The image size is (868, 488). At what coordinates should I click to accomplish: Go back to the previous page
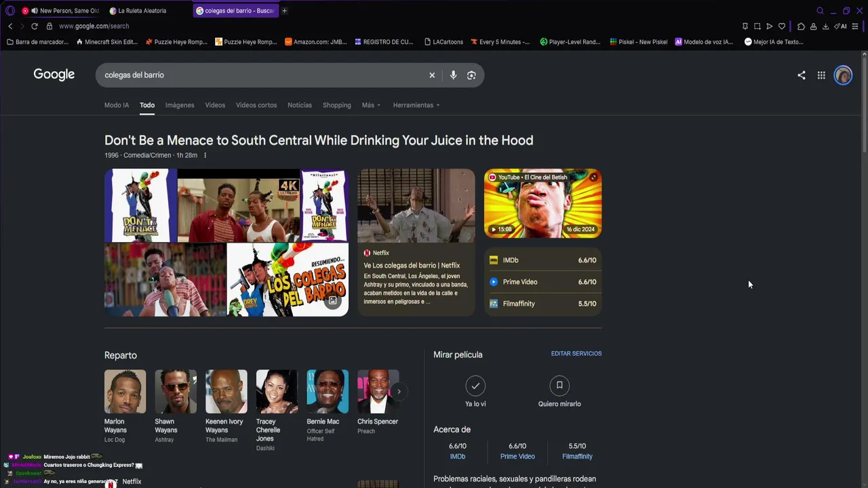coord(10,26)
